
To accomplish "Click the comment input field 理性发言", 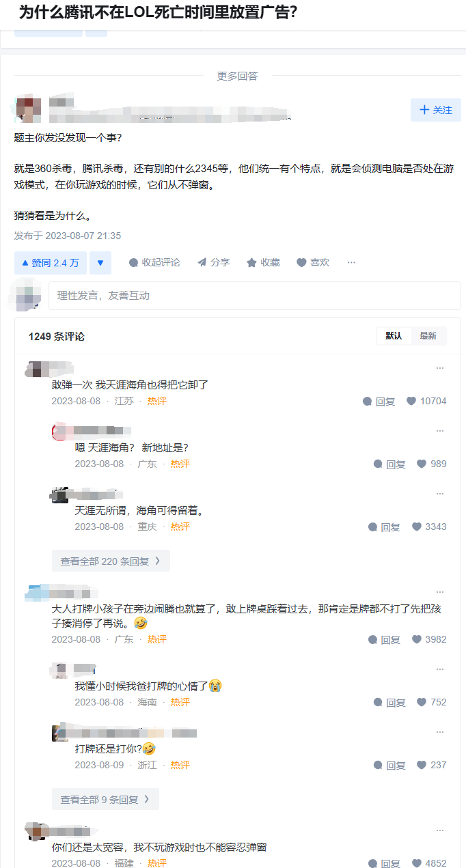I will (x=254, y=296).
